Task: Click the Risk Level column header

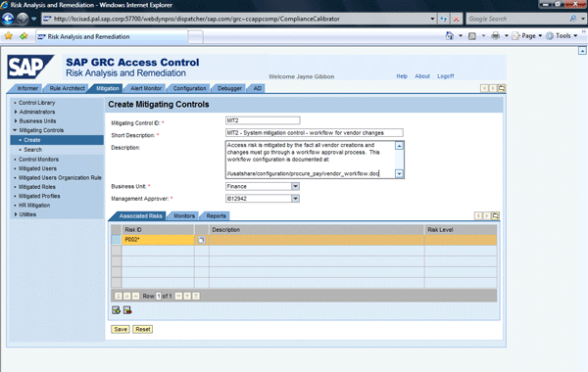Action: 461,230
